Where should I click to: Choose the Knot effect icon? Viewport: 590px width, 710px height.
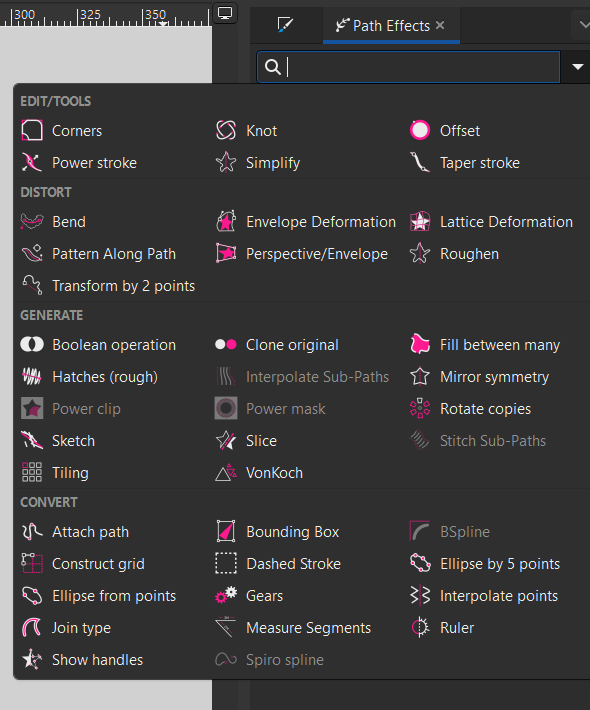tap(226, 130)
